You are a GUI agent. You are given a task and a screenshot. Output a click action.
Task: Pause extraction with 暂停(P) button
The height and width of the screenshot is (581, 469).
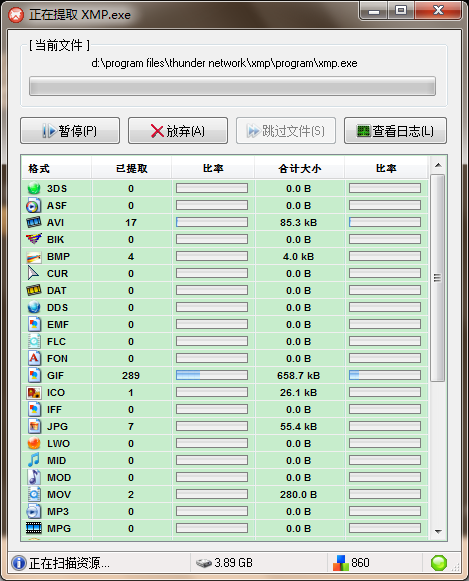[70, 130]
